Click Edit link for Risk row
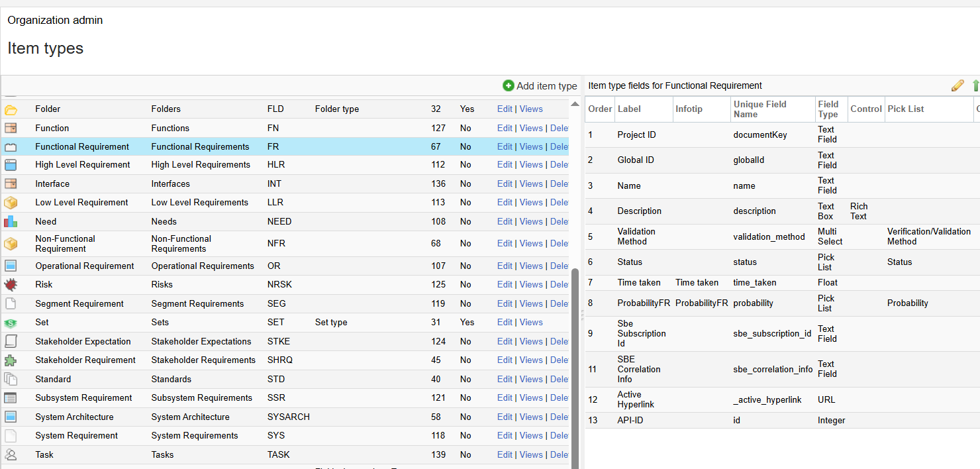Image resolution: width=980 pixels, height=469 pixels. [505, 285]
